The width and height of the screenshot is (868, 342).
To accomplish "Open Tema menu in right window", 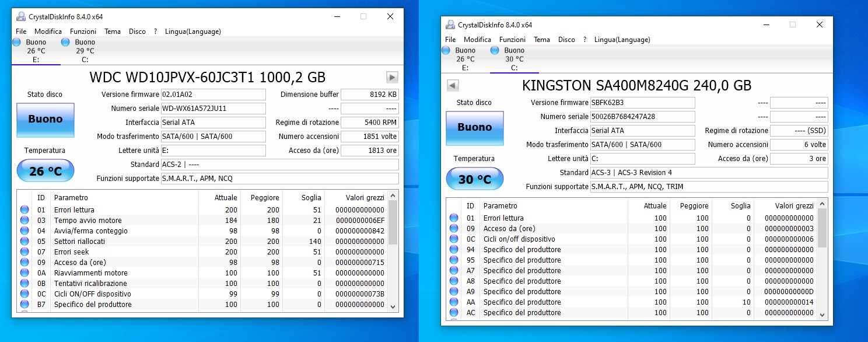I will [542, 40].
